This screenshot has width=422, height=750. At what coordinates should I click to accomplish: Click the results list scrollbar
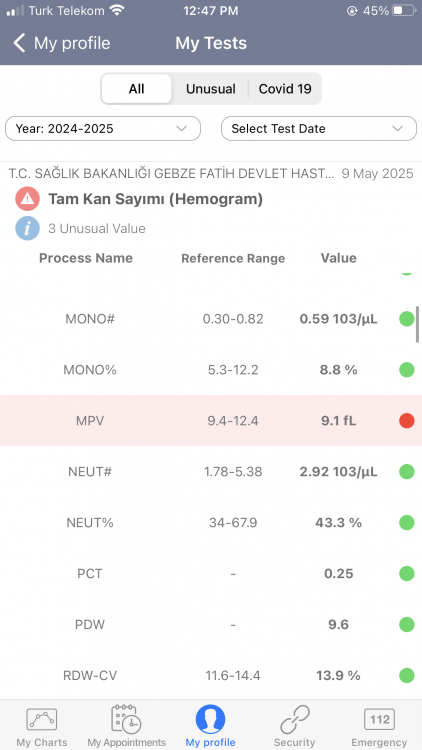click(x=418, y=325)
